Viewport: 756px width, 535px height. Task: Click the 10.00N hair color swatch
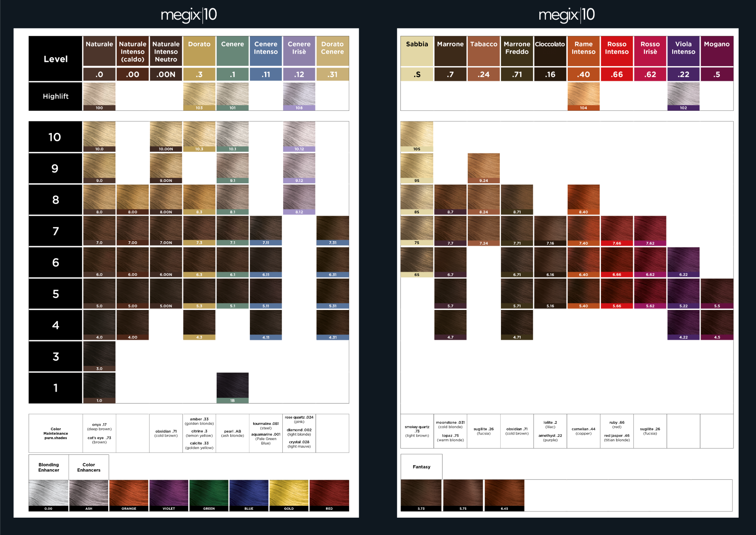click(166, 136)
